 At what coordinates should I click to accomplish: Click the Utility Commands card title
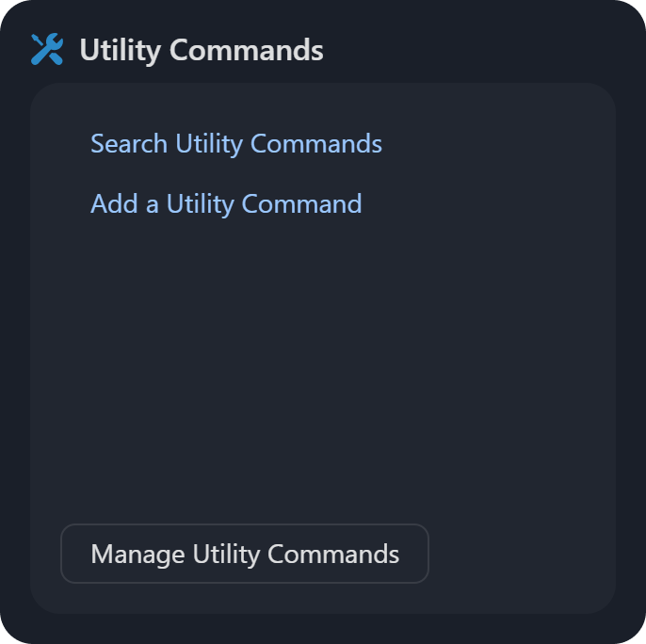pos(201,50)
